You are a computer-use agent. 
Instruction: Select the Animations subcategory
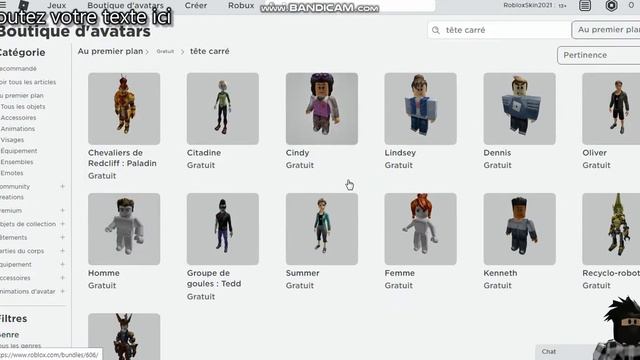pos(18,129)
